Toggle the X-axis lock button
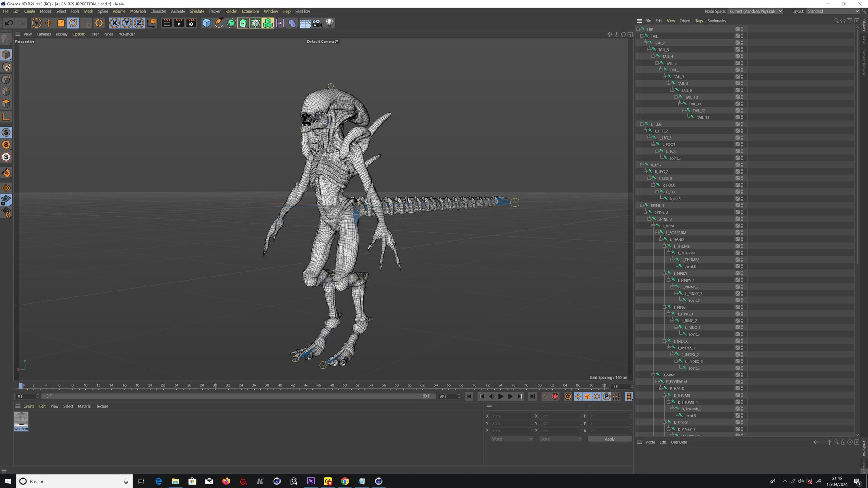868x488 pixels. (x=115, y=23)
